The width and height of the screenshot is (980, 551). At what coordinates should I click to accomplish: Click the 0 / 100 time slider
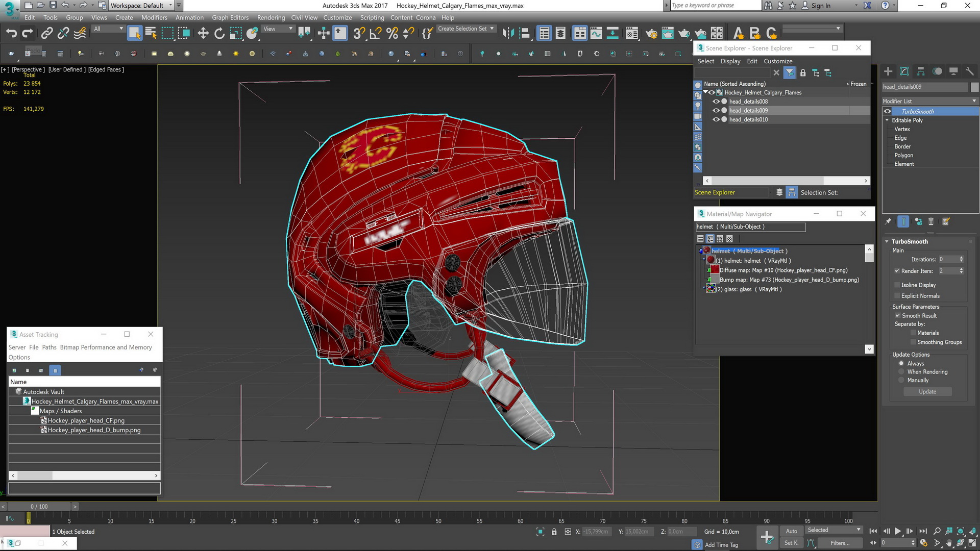pos(39,507)
